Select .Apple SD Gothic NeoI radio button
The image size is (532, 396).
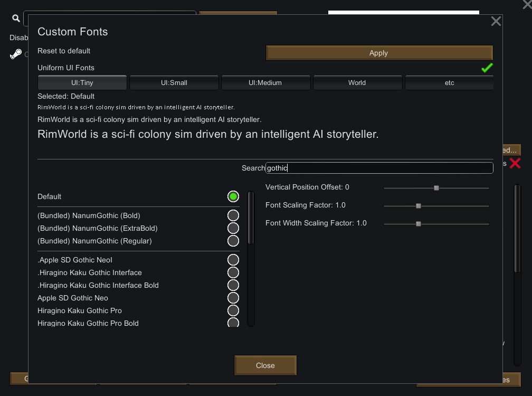pos(233,260)
